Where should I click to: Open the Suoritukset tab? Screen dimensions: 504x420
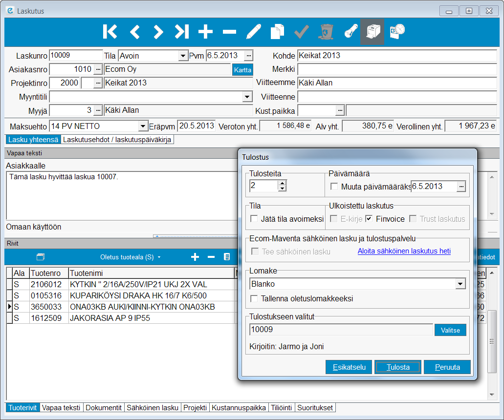click(315, 408)
